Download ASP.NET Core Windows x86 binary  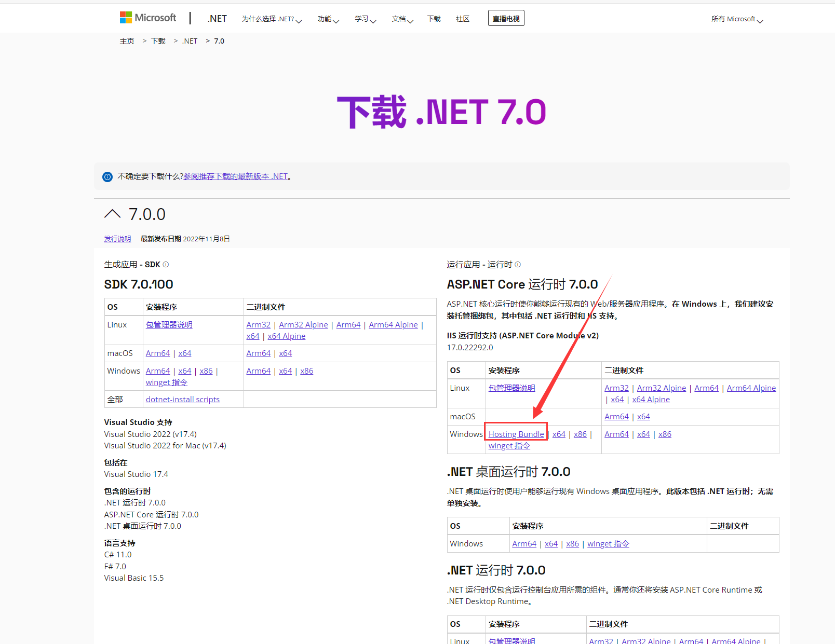[x=665, y=434]
